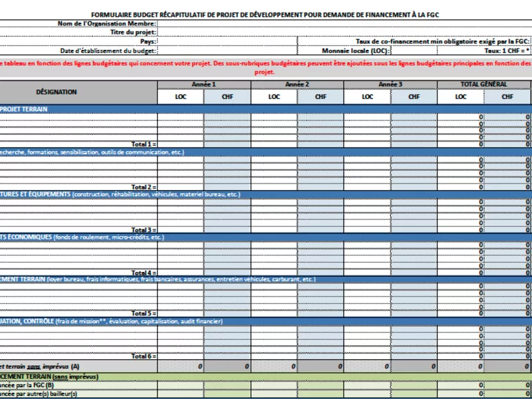Click the Année 1 LOC cell in the FGC (B) row
The height and width of the screenshot is (399, 532).
[180, 385]
